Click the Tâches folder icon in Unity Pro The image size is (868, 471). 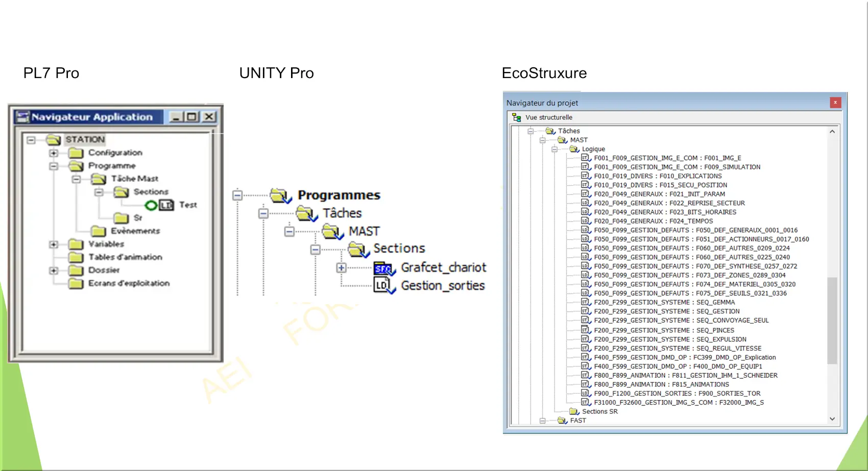click(306, 213)
